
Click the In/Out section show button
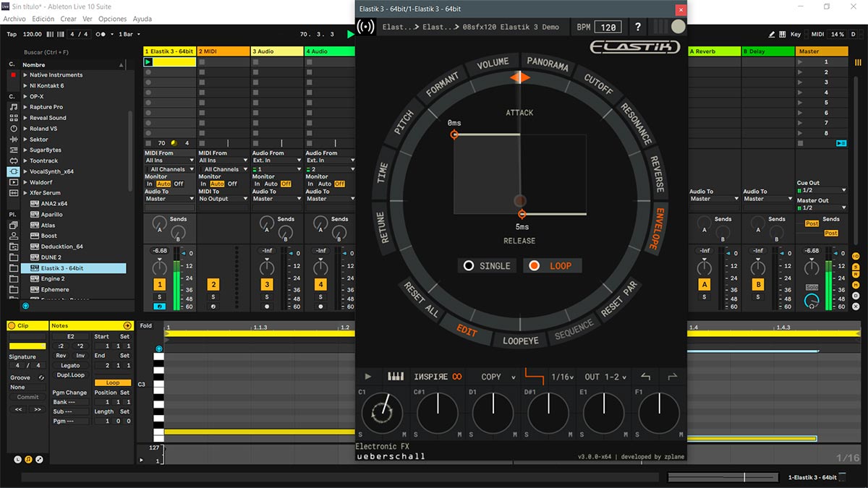[x=856, y=257]
